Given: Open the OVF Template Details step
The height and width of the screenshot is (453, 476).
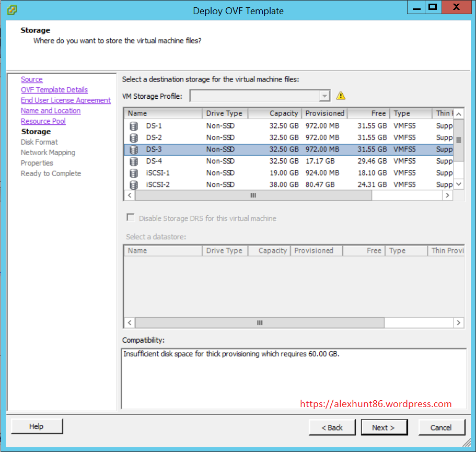Looking at the screenshot, I should pos(54,90).
